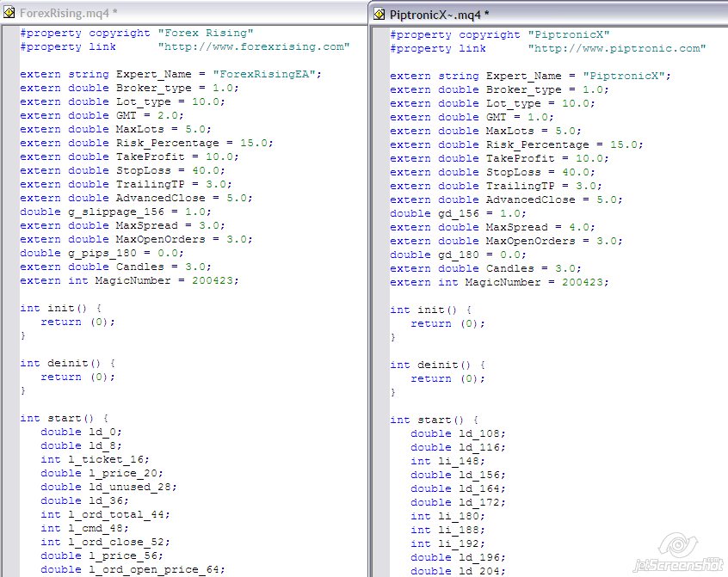
Task: Click l_ord_open_price_64 variable declaration
Action: (x=133, y=570)
